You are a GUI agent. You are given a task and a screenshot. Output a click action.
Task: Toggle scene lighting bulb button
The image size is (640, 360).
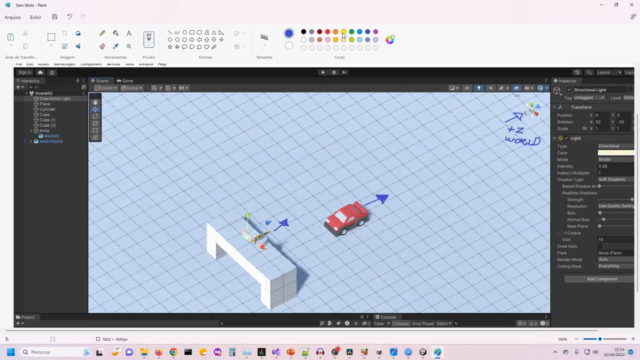[x=479, y=88]
